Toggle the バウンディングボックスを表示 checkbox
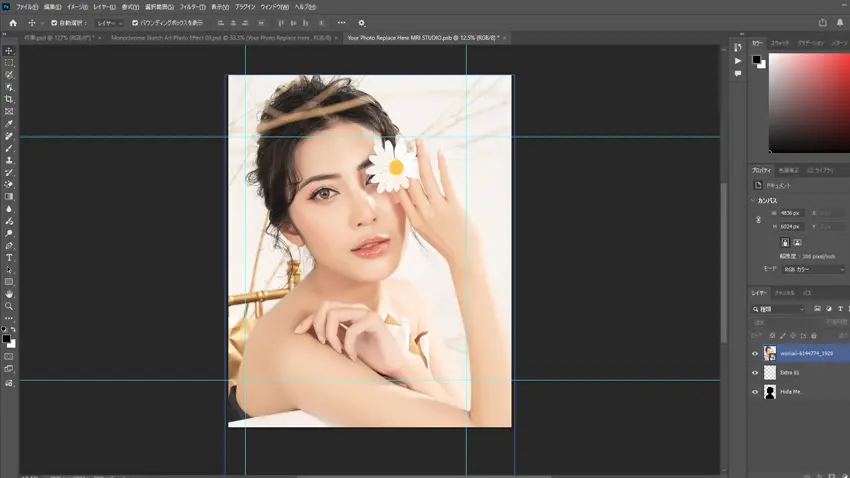Screen dimensions: 850x478 coord(135,23)
